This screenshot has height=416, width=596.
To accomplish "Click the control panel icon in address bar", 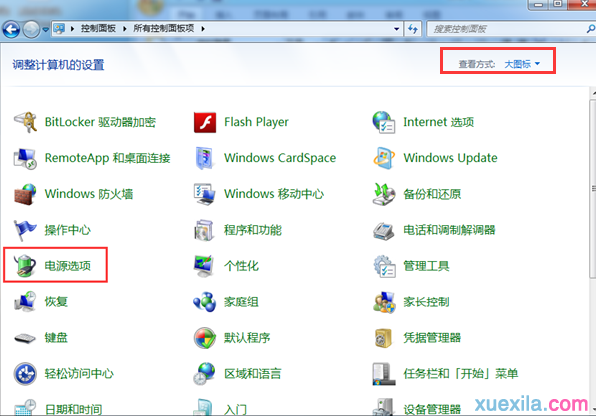I will point(59,29).
